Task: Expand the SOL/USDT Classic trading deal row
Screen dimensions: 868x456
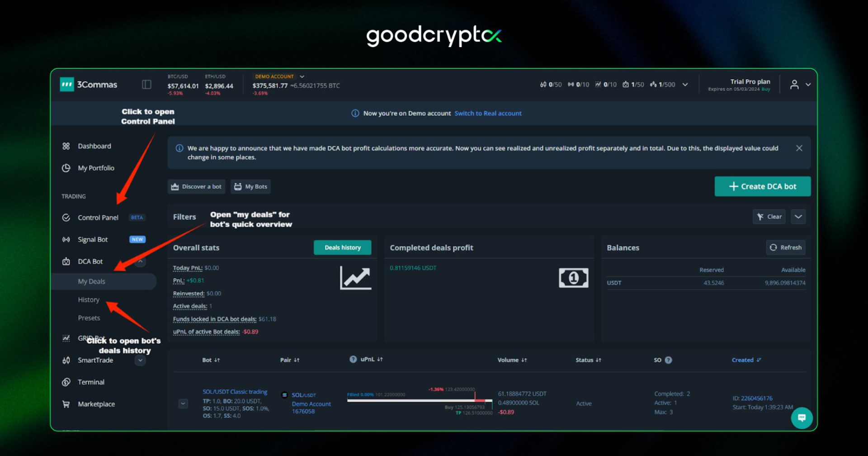Action: coord(183,404)
